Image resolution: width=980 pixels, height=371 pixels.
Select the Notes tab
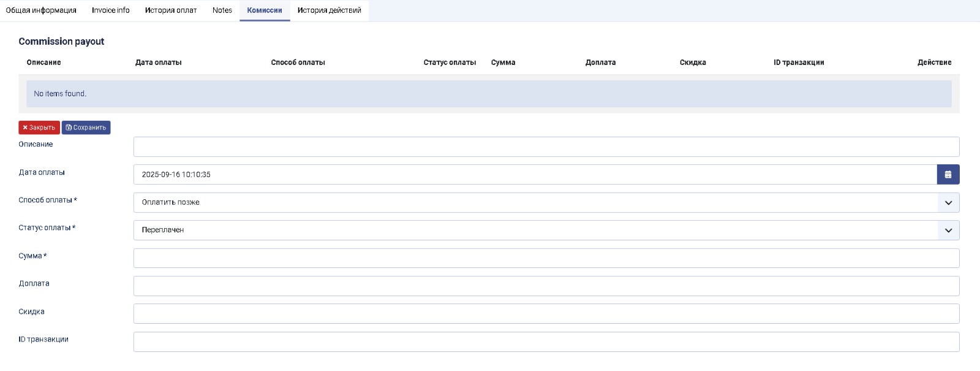pyautogui.click(x=222, y=10)
